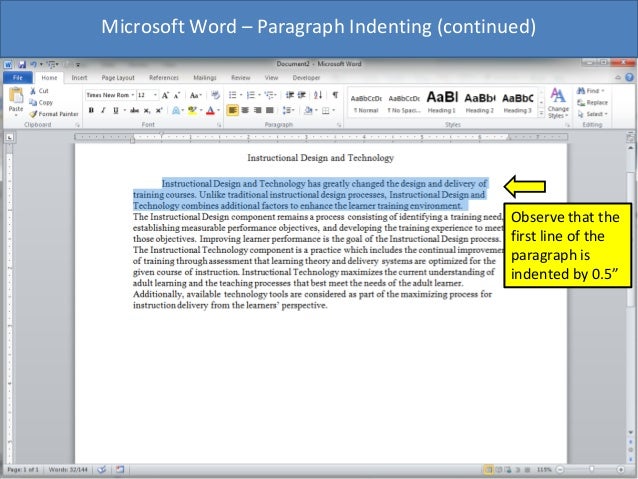Toggle bold formatting
The width and height of the screenshot is (638, 479).
pos(91,110)
